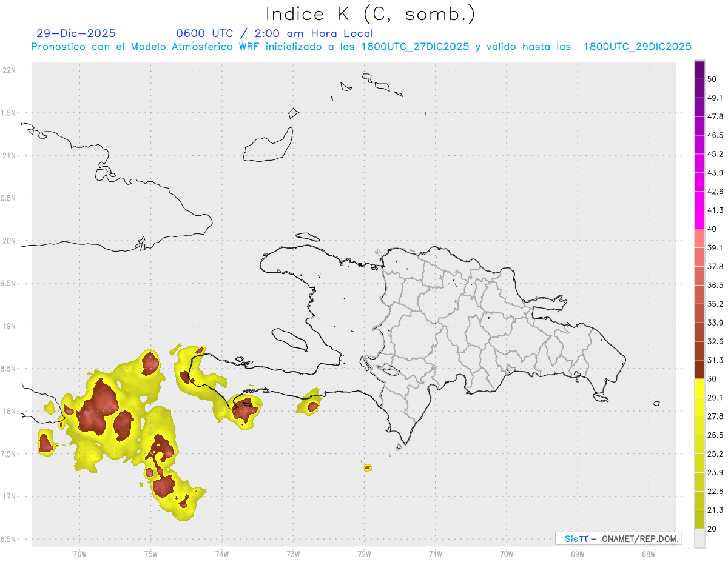Click the colorbar value "47.8"
Image resolution: width=728 pixels, height=562 pixels.
[715, 116]
